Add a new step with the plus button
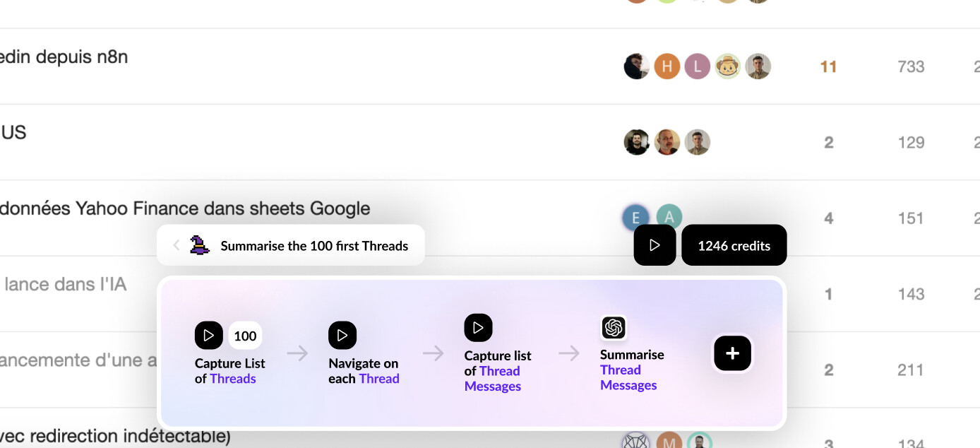 pyautogui.click(x=733, y=353)
